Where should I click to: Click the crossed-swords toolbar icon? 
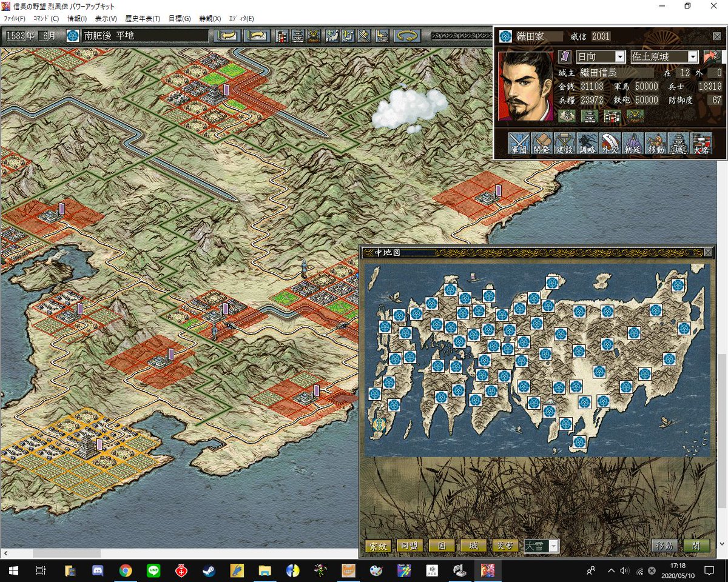tap(365, 36)
